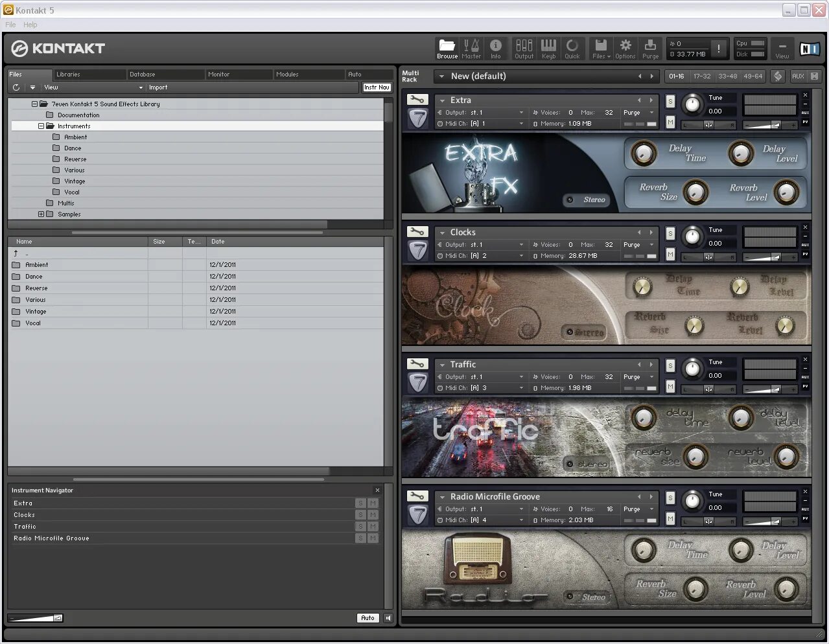This screenshot has height=644, width=829.
Task: Solo the Extra instrument
Action: (x=670, y=102)
